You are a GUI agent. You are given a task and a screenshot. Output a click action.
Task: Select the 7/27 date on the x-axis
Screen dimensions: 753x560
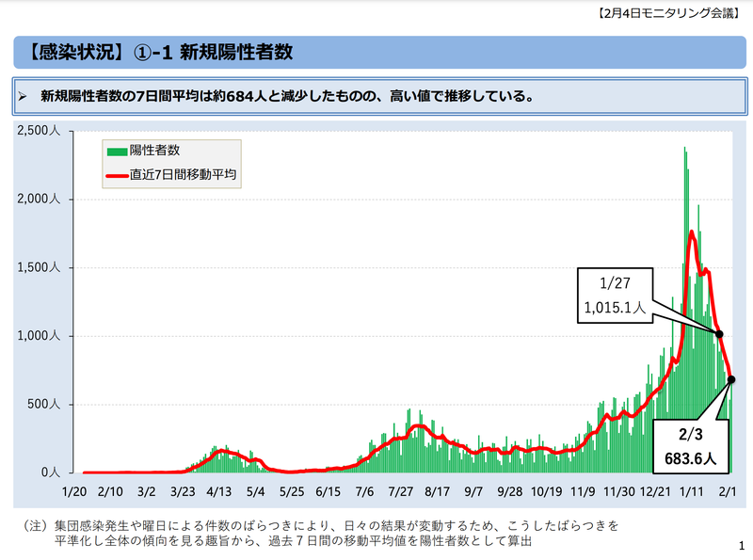pyautogui.click(x=401, y=491)
